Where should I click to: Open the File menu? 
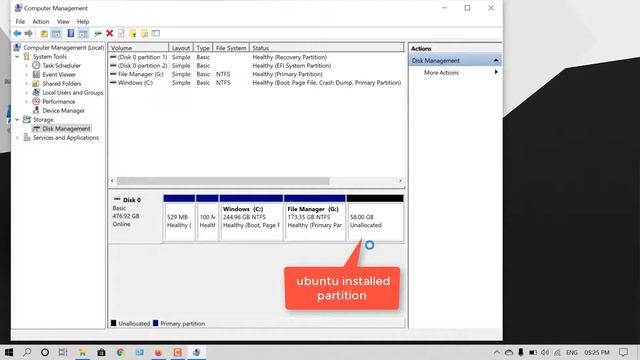[20, 22]
